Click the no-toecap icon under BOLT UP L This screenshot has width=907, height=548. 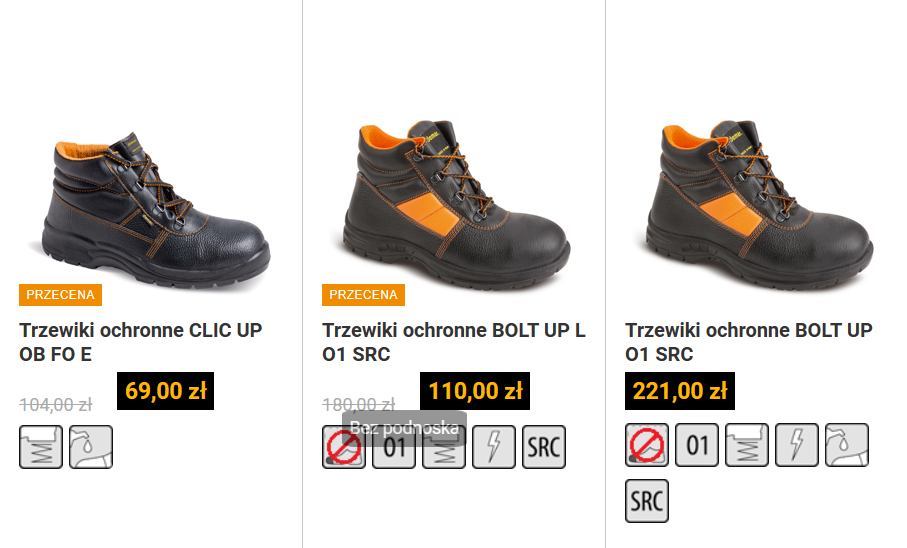pyautogui.click(x=344, y=447)
